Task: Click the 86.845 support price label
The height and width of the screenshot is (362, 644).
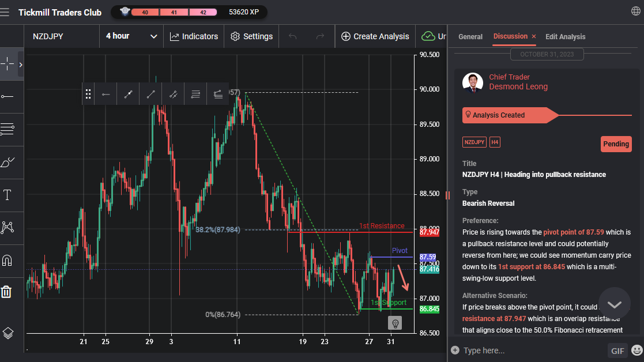Action: (429, 309)
